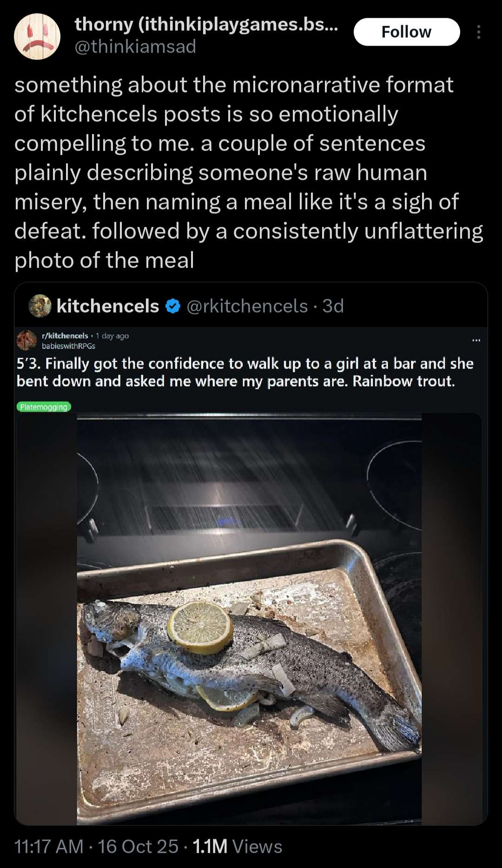Click the quoted tweet's 3d timestamp
The width and height of the screenshot is (502, 868).
click(333, 306)
